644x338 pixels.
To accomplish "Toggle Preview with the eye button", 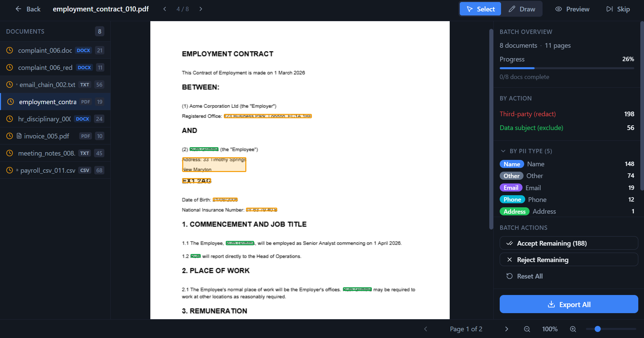I will tap(572, 9).
